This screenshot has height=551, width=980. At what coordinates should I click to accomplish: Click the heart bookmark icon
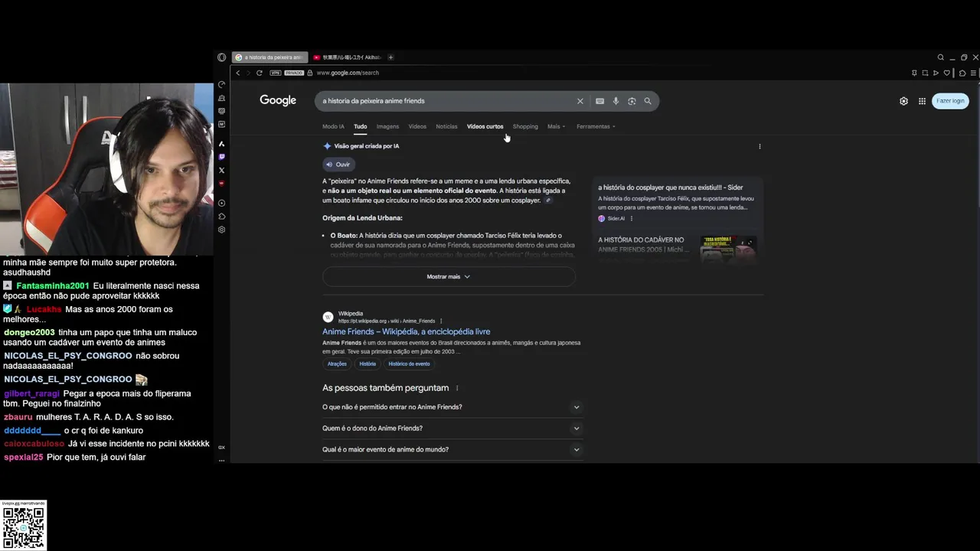(947, 73)
